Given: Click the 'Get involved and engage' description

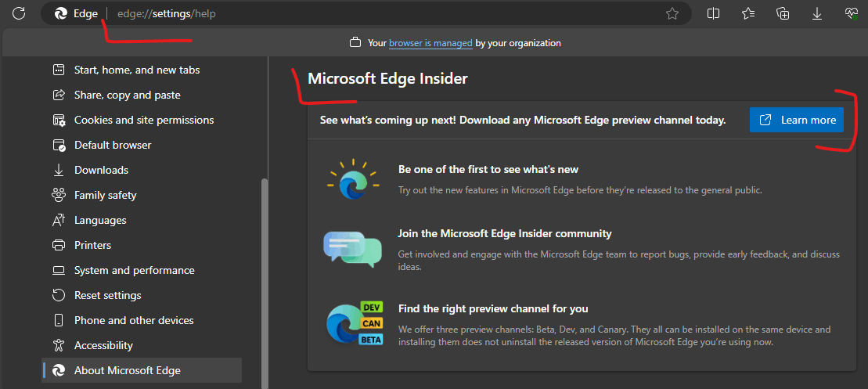Looking at the screenshot, I should (619, 261).
